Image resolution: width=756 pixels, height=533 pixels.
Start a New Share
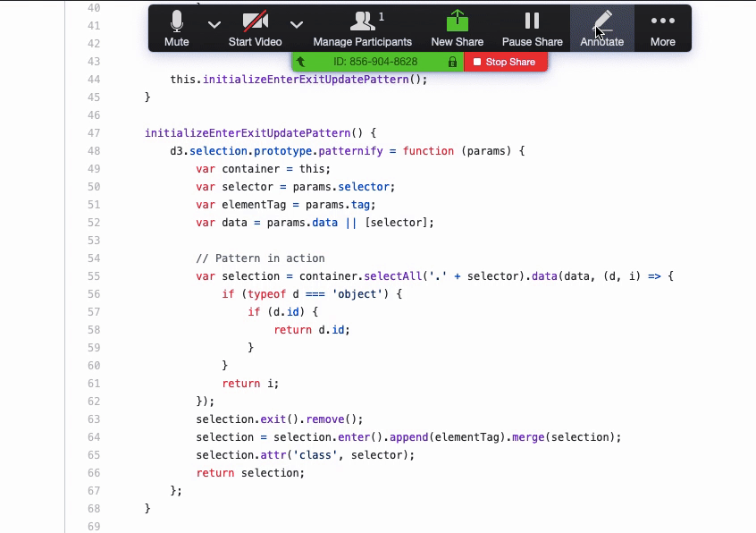click(457, 29)
